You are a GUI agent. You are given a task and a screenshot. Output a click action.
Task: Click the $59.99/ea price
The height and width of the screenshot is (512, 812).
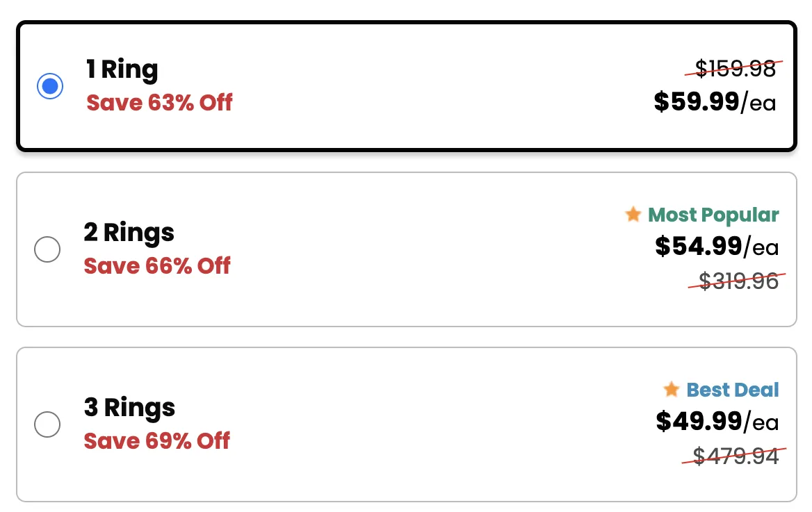[x=715, y=103]
